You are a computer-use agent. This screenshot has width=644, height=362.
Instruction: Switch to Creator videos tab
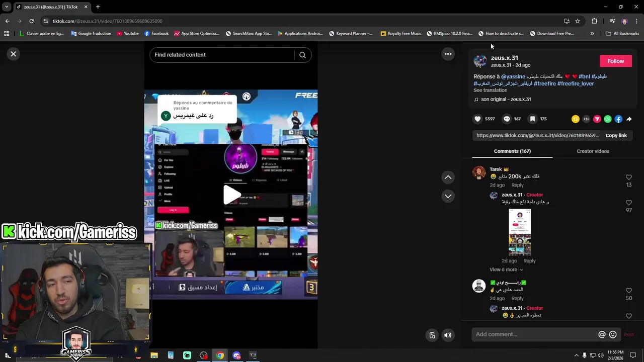pyautogui.click(x=593, y=151)
